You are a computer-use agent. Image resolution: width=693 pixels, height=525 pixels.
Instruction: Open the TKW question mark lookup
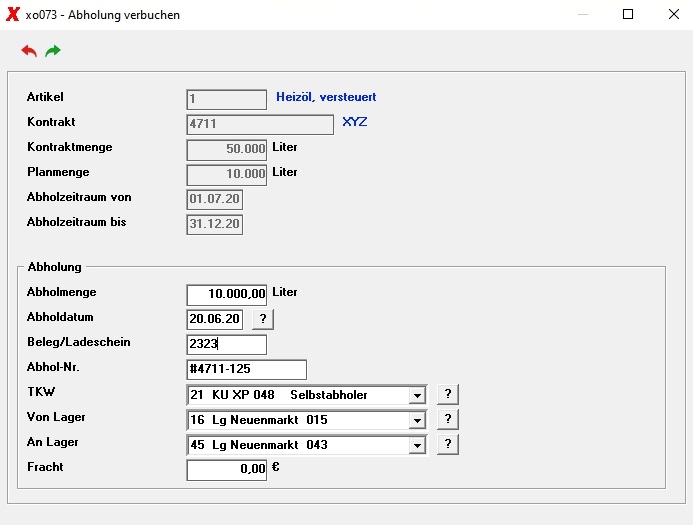[x=448, y=394]
